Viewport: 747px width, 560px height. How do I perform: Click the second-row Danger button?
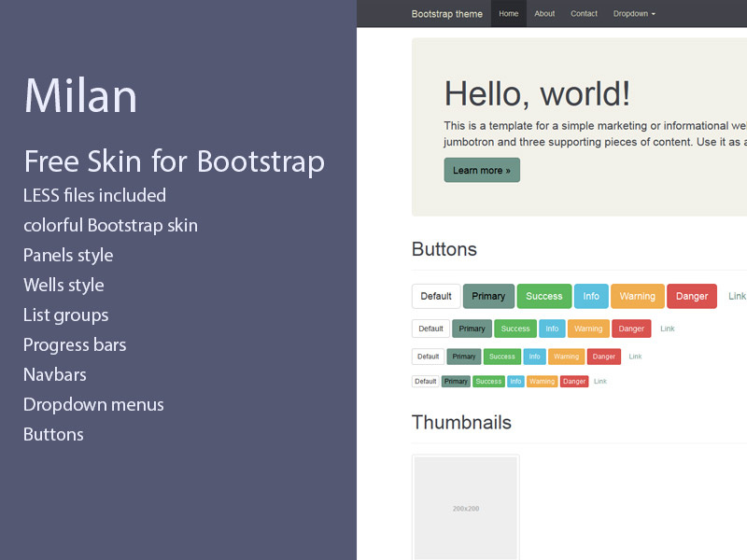click(x=631, y=329)
